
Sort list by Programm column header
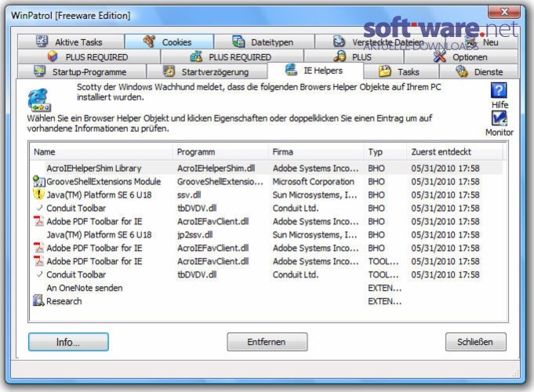click(220, 152)
